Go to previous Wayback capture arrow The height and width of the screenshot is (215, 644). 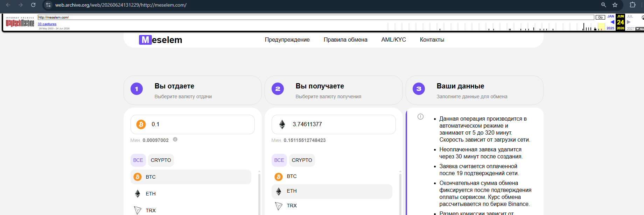pyautogui.click(x=612, y=22)
